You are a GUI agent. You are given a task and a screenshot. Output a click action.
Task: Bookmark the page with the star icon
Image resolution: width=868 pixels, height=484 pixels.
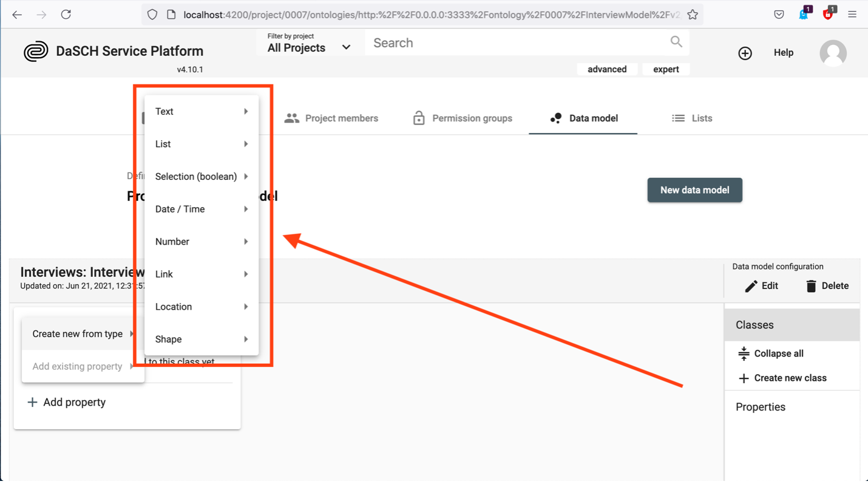click(x=693, y=15)
